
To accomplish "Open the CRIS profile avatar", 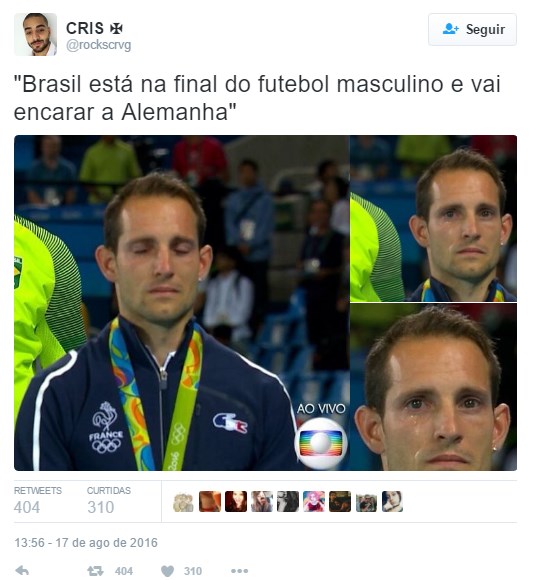I will [35, 34].
